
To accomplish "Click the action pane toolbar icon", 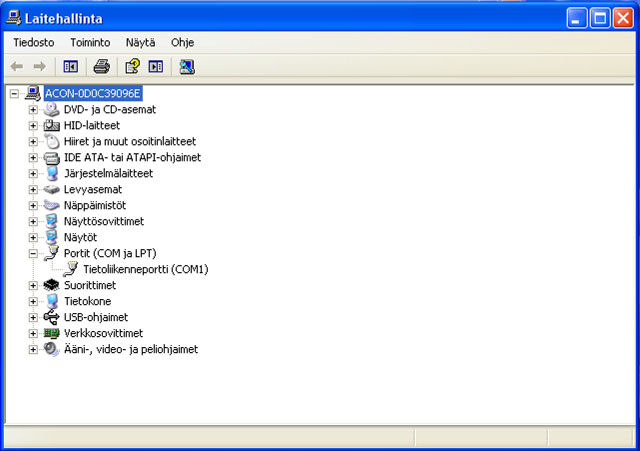I will [x=156, y=66].
